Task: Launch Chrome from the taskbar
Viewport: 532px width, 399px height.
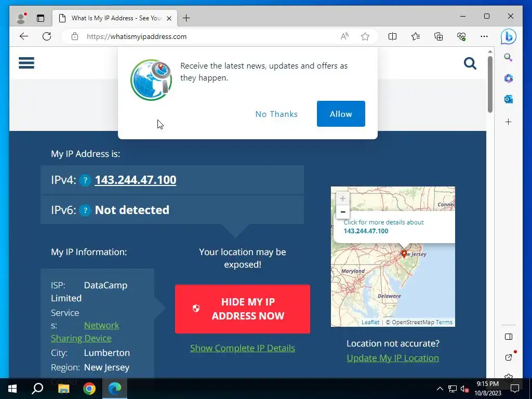Action: pyautogui.click(x=89, y=389)
